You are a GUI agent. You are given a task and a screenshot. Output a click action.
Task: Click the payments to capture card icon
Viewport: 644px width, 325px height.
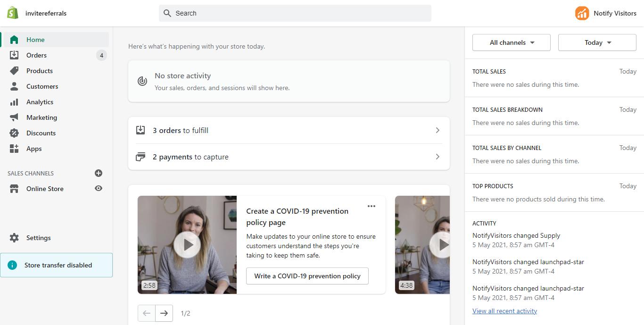coord(140,157)
